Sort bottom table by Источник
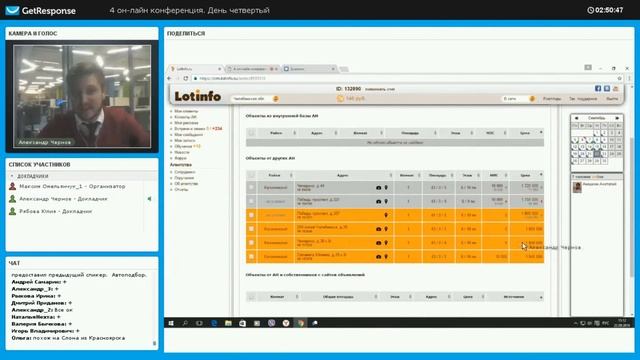 513,297
